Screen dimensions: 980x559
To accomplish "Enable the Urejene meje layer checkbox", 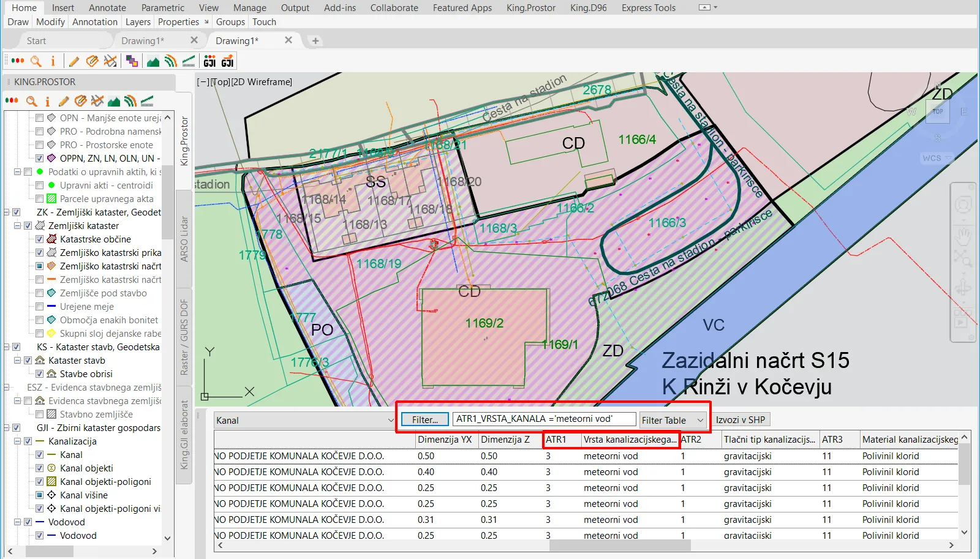I will pos(39,307).
